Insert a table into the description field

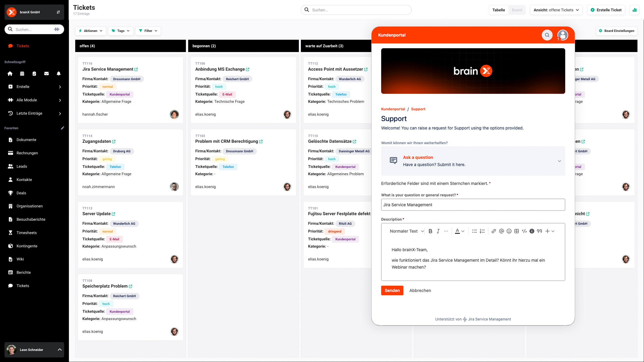point(516,231)
